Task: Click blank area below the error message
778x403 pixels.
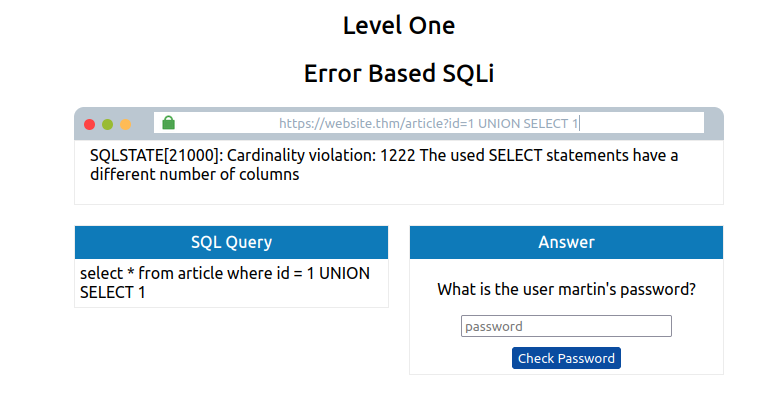Action: click(x=399, y=194)
